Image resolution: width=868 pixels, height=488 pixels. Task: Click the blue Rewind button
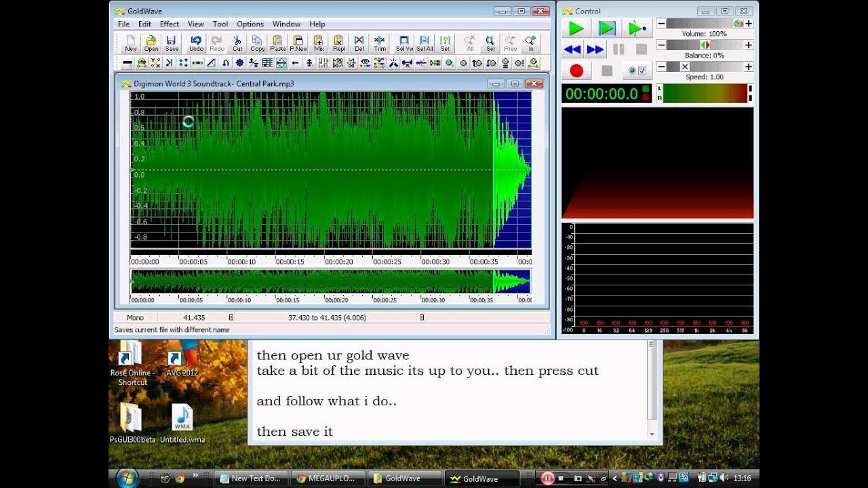[572, 49]
